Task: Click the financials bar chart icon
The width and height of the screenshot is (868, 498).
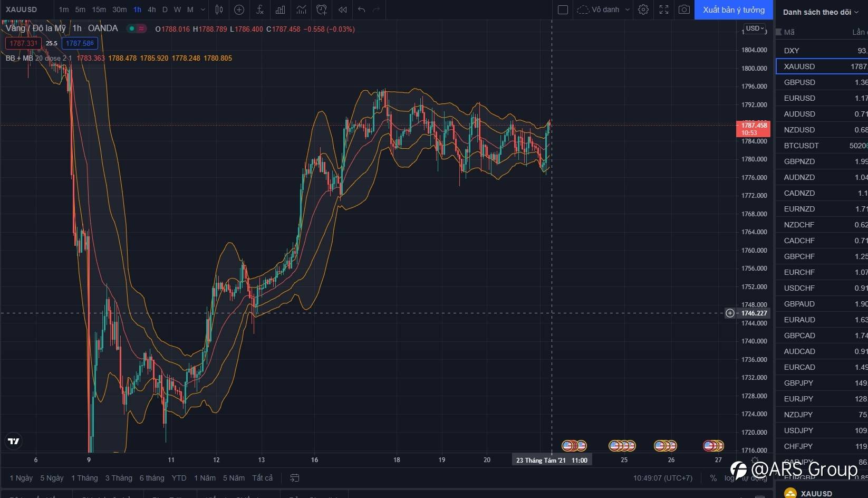Action: tap(281, 9)
